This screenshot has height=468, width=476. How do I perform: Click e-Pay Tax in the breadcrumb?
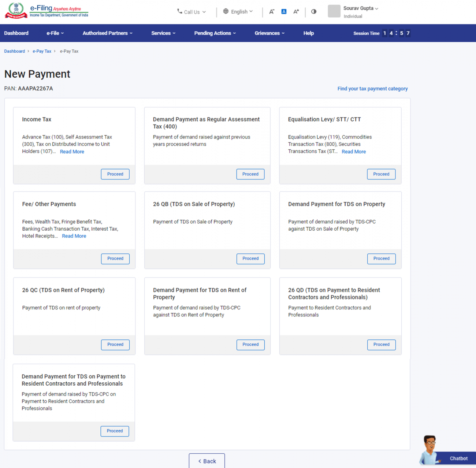tap(42, 51)
